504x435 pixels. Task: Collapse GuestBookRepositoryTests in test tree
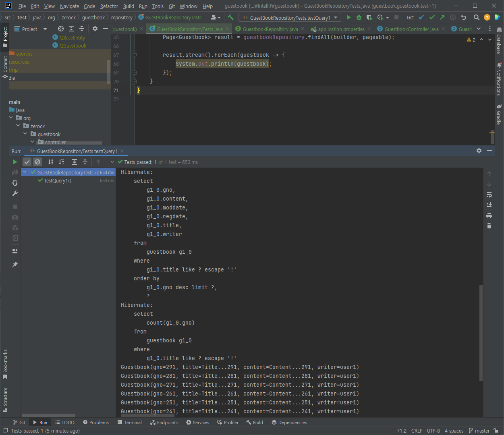25,172
